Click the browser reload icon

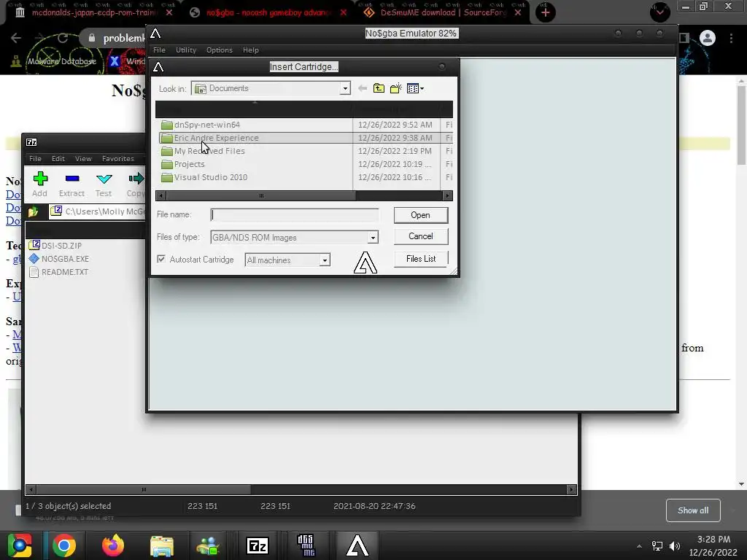[x=63, y=38]
